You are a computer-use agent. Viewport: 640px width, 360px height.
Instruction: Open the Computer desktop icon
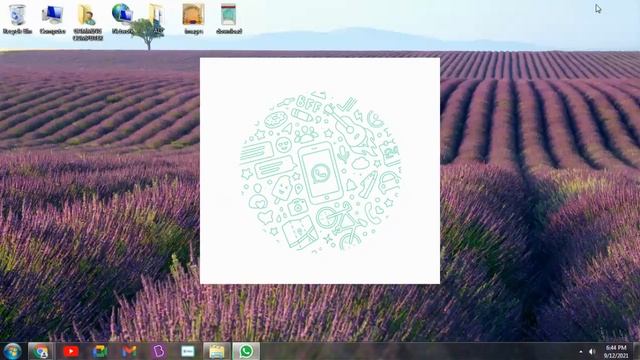[53, 19]
